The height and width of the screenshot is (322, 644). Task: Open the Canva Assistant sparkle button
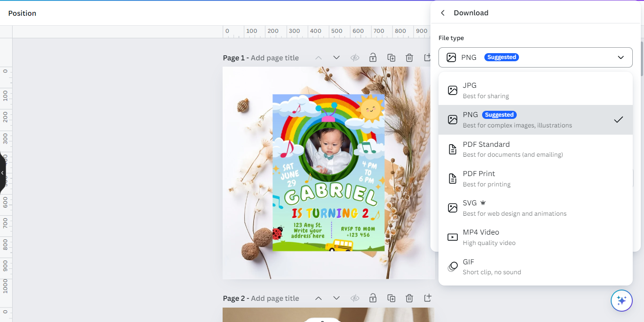point(622,300)
